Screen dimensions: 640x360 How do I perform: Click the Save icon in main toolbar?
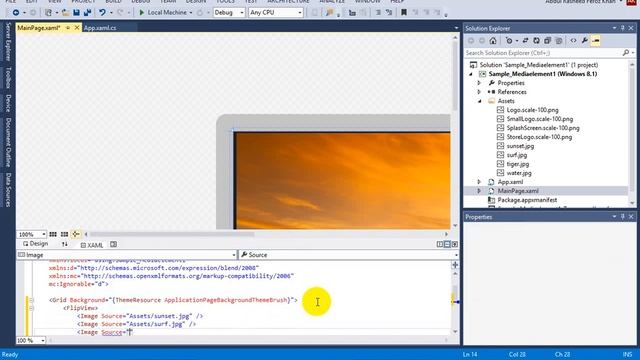(76, 13)
